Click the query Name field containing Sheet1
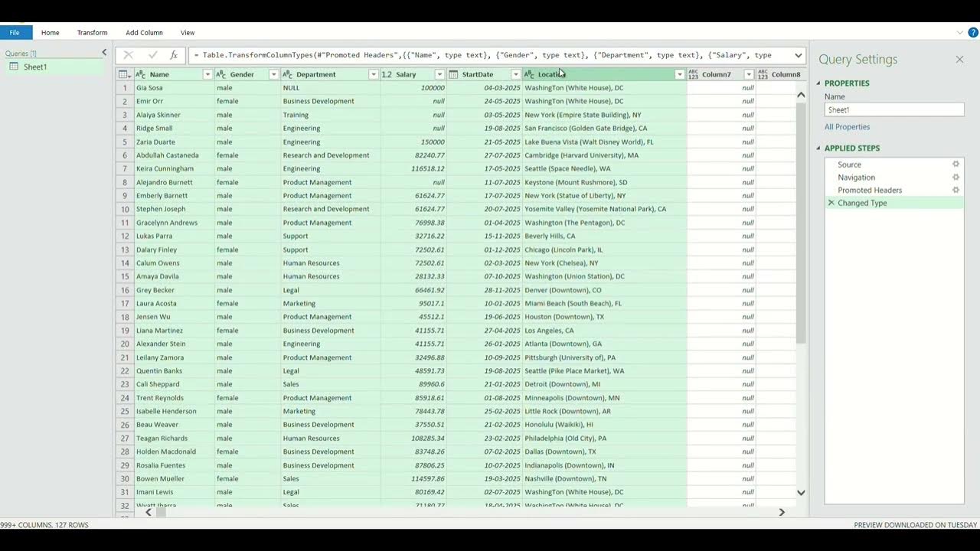Screen dimensions: 980x551 coord(893,109)
